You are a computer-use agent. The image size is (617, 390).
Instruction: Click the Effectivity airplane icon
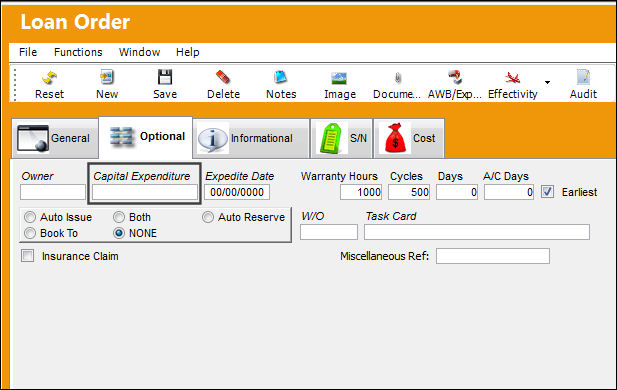coord(512,78)
